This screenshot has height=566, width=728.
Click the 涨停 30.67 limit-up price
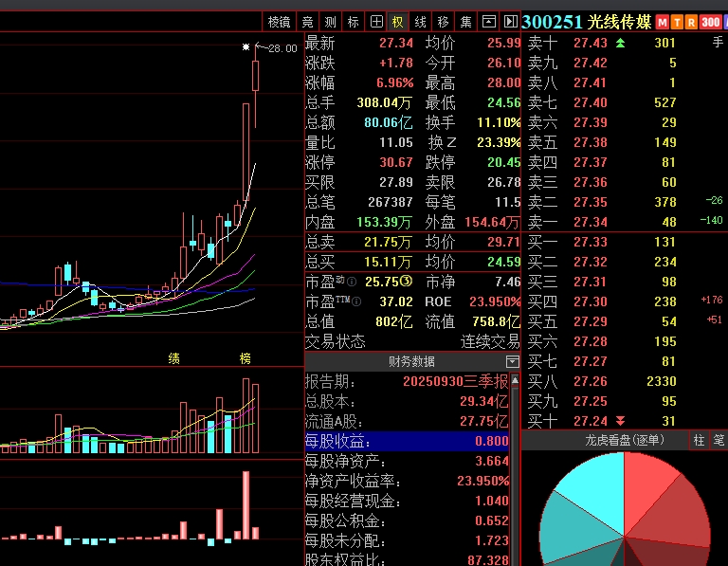tap(396, 162)
